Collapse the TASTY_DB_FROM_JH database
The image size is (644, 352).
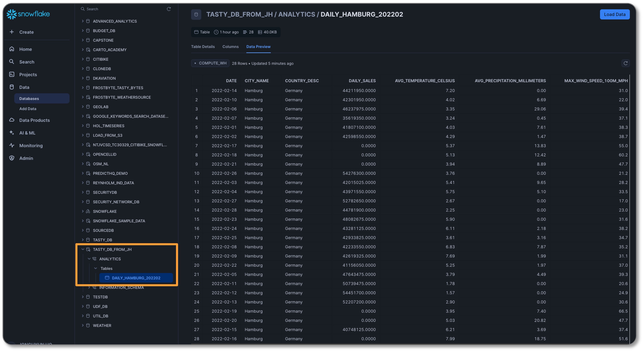click(83, 249)
